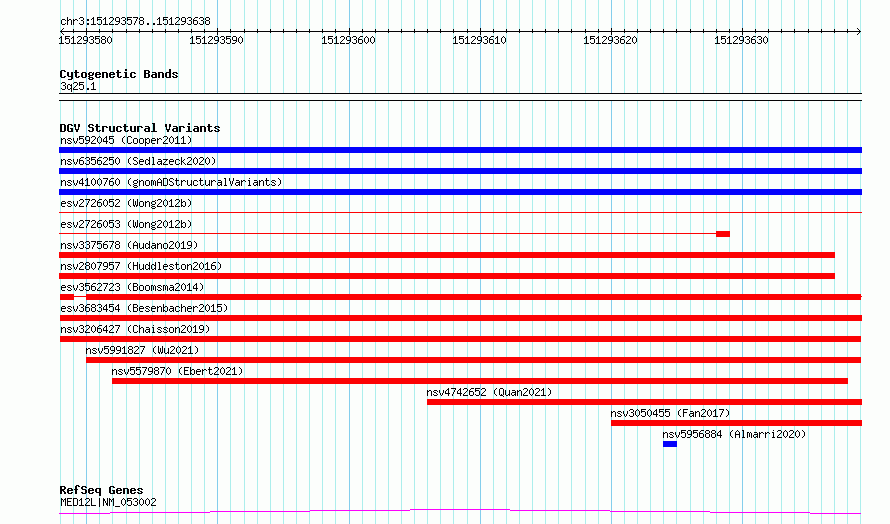Click the red bar under esv3683454
This screenshot has width=890, height=524.
click(x=460, y=318)
